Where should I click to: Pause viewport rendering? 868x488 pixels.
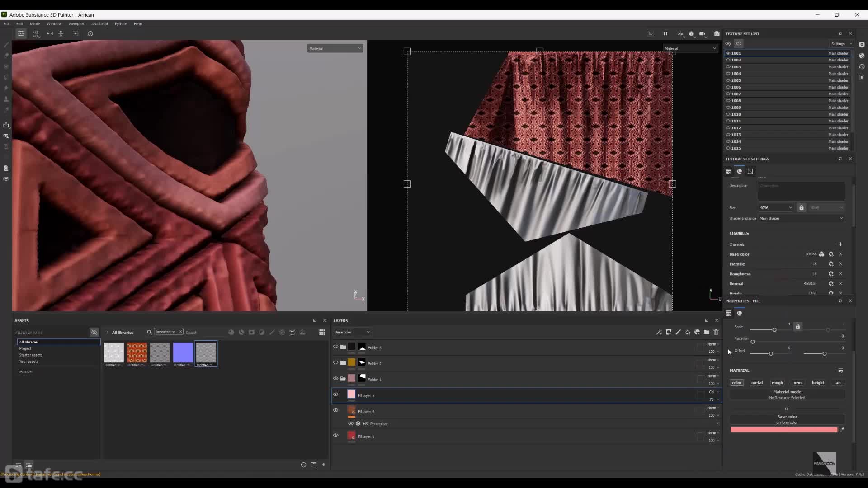click(665, 33)
